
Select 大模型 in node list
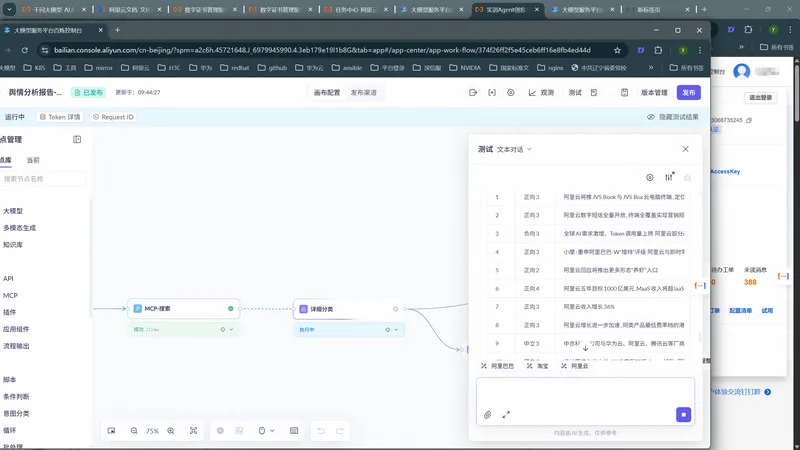pyautogui.click(x=13, y=211)
